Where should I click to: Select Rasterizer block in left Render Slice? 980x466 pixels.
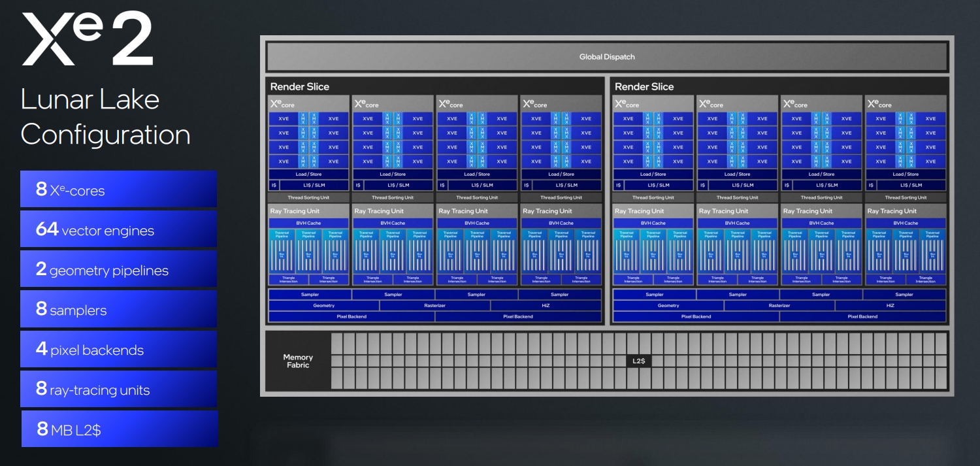(x=434, y=305)
